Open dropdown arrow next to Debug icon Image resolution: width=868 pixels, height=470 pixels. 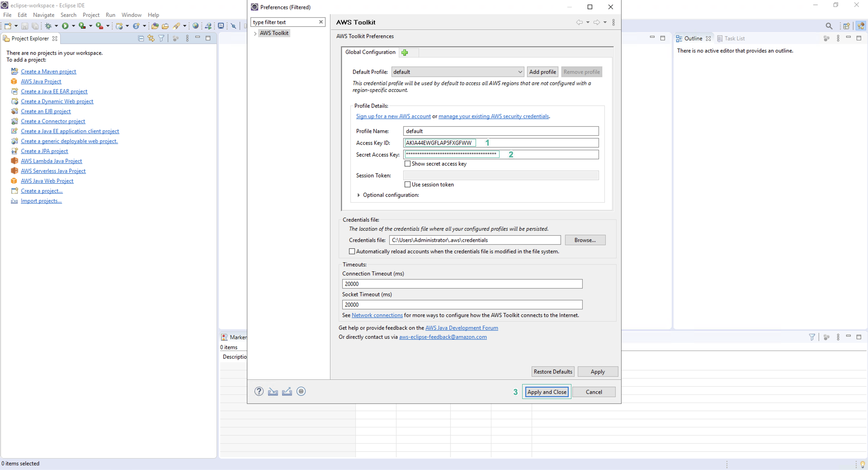pos(56,26)
